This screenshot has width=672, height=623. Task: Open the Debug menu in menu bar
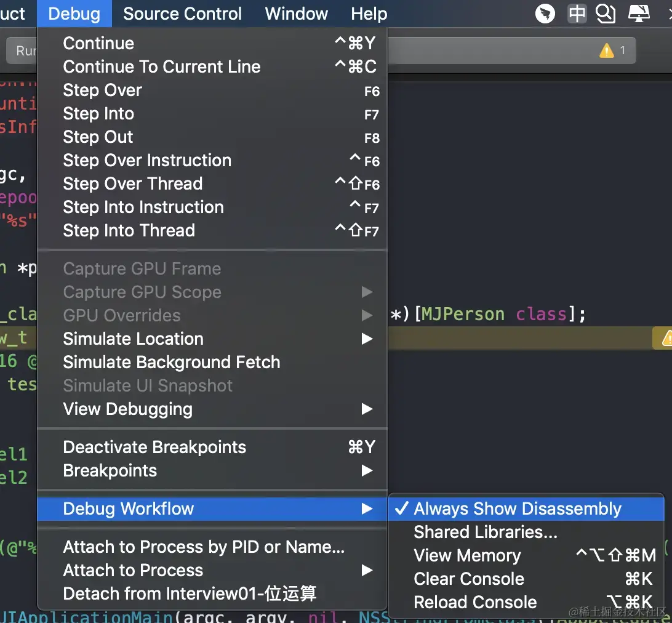coord(74,14)
